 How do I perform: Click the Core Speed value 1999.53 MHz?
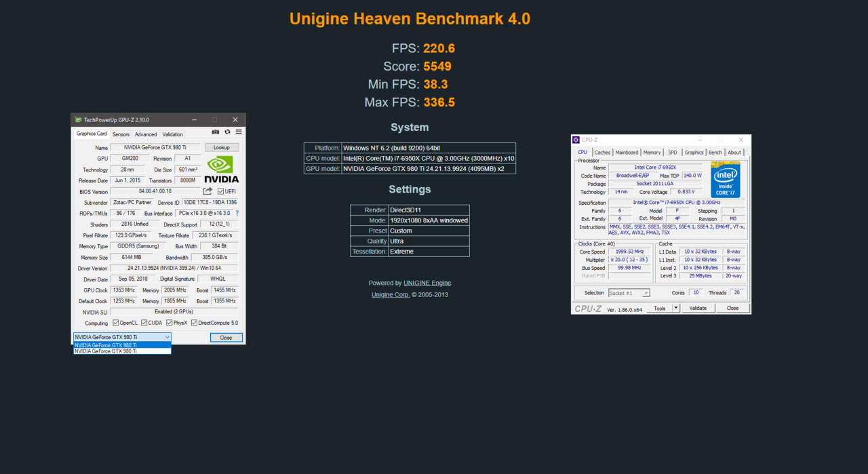tap(630, 252)
